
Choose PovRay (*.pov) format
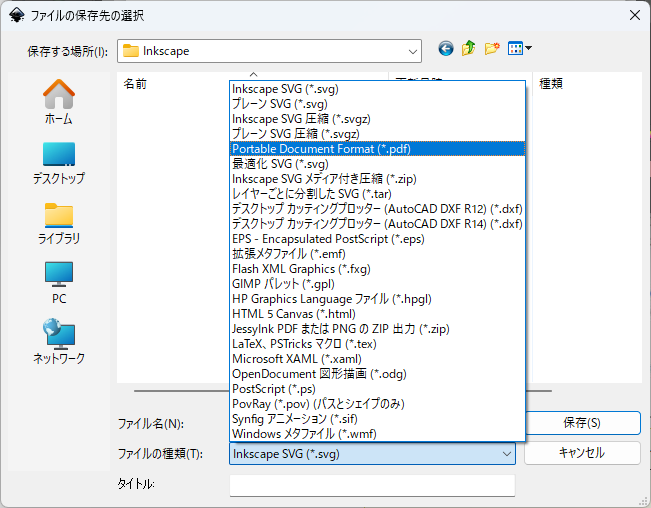[x=377, y=404]
